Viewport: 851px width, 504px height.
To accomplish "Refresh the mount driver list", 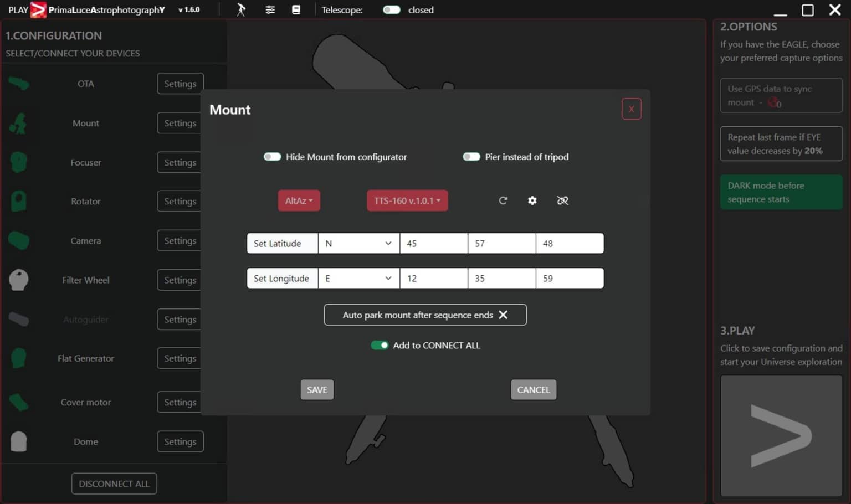I will coord(503,200).
